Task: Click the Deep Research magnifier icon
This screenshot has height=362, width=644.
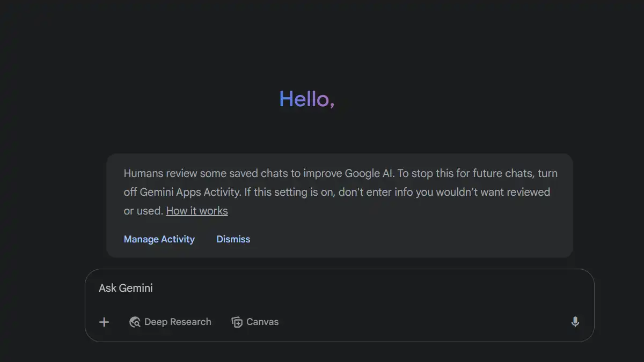Action: 135,322
